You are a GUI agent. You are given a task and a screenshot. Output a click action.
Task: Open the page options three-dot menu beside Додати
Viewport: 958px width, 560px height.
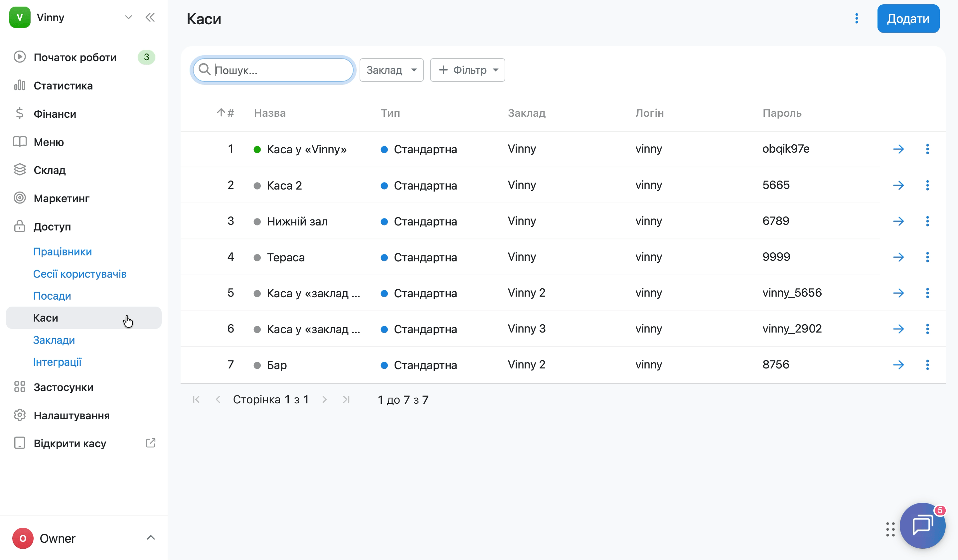857,19
